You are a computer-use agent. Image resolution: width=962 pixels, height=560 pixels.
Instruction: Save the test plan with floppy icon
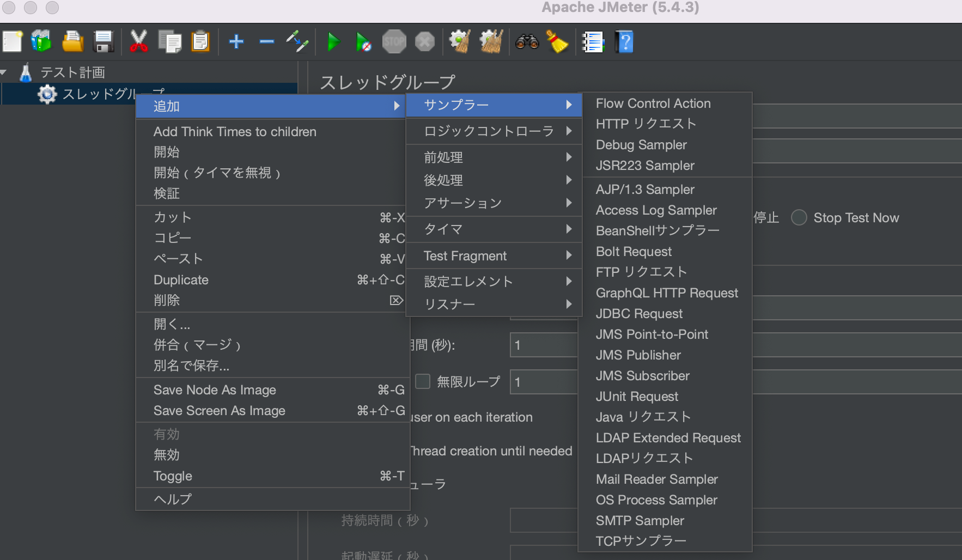coord(103,41)
